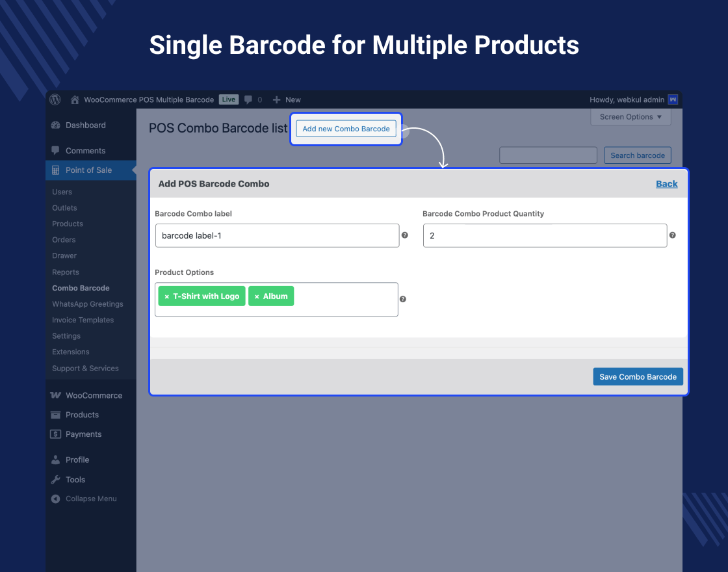The image size is (728, 572).
Task: Remove the Album product tag
Action: 257,296
